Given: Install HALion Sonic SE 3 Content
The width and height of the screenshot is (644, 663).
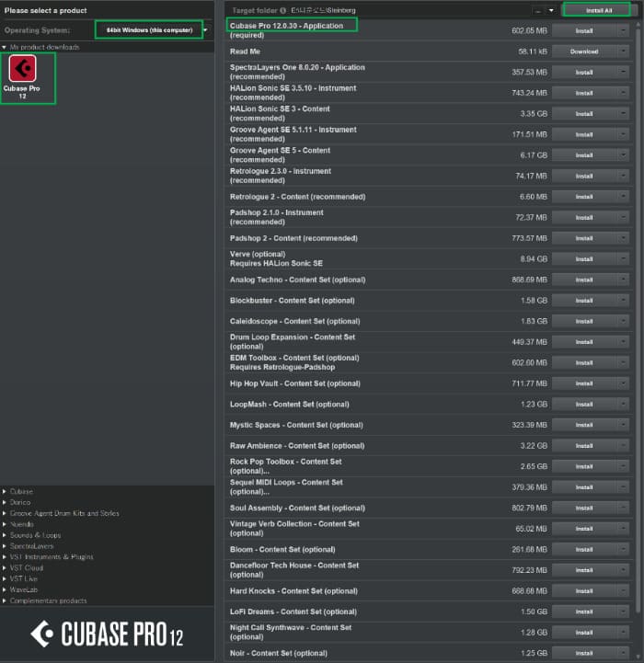Looking at the screenshot, I should (584, 114).
